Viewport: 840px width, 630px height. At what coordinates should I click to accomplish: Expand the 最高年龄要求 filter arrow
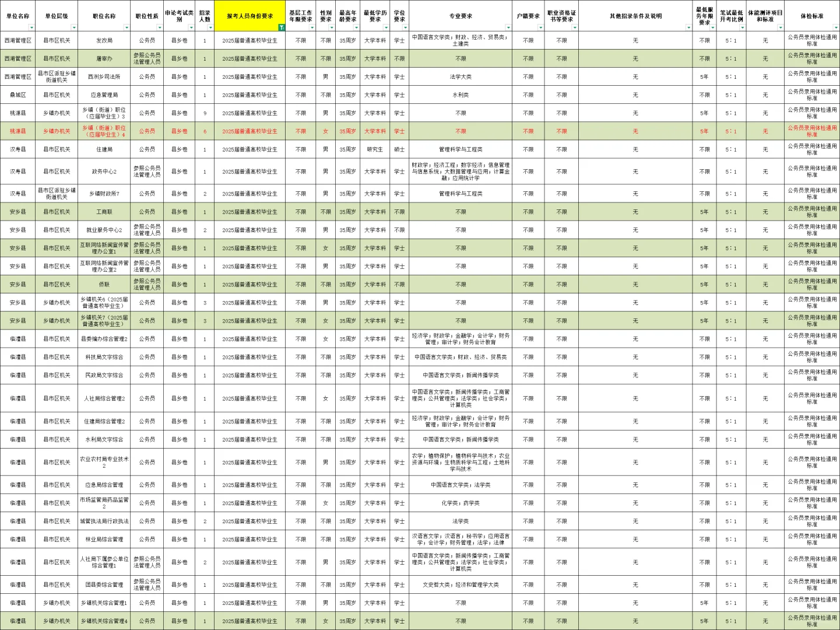pos(355,27)
